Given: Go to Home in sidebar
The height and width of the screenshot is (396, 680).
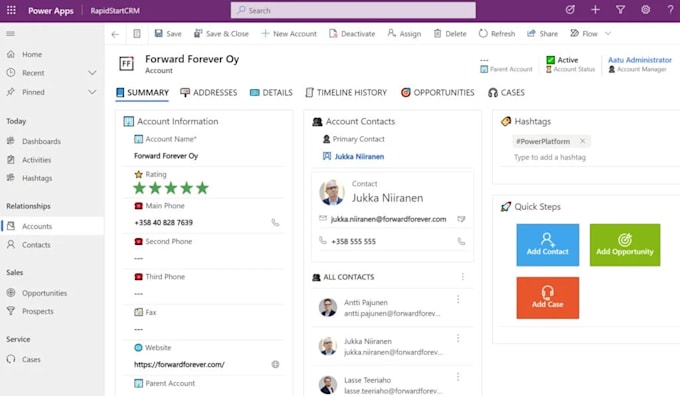Looking at the screenshot, I should pos(32,54).
